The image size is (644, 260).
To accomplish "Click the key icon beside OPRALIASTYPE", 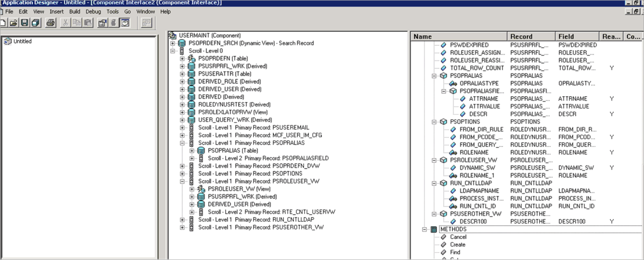I will [x=453, y=83].
